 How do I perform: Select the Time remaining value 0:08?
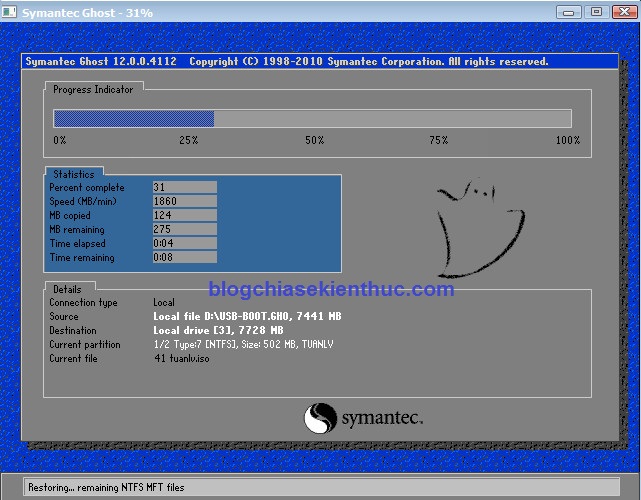[185, 257]
